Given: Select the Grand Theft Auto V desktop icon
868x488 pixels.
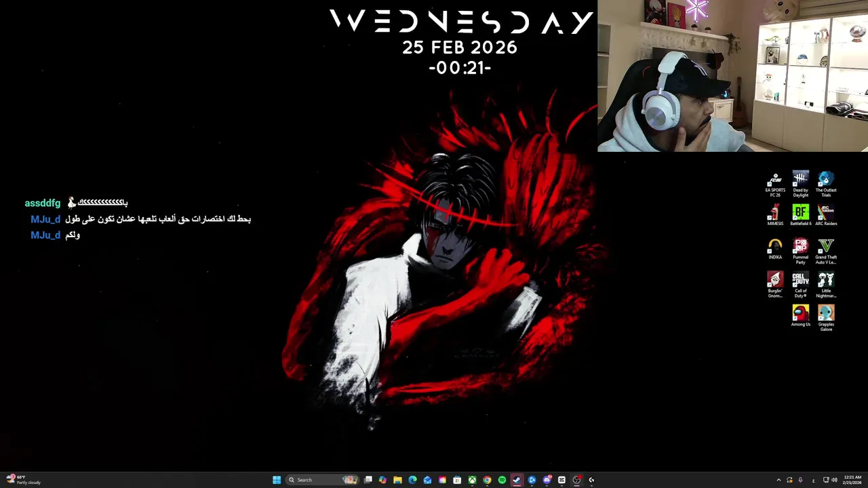Looking at the screenshot, I should 826,251.
